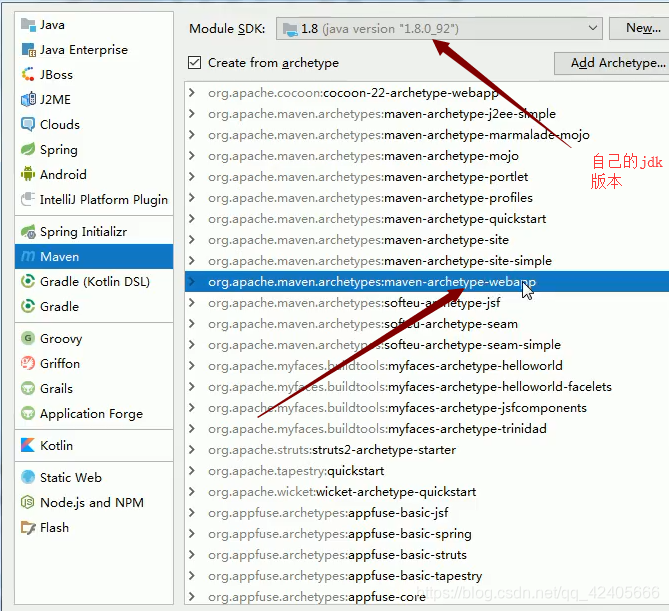
Task: Select appfuse-basic-jsf archetype
Action: [x=427, y=512]
